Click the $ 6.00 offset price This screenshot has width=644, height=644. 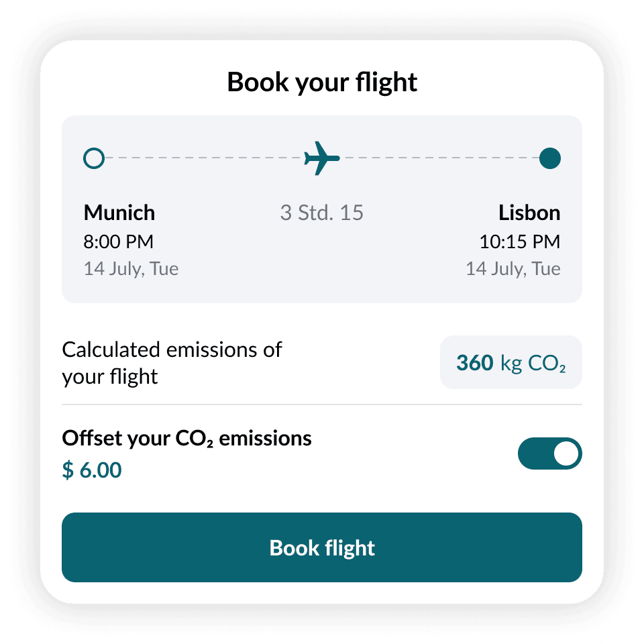tap(92, 470)
